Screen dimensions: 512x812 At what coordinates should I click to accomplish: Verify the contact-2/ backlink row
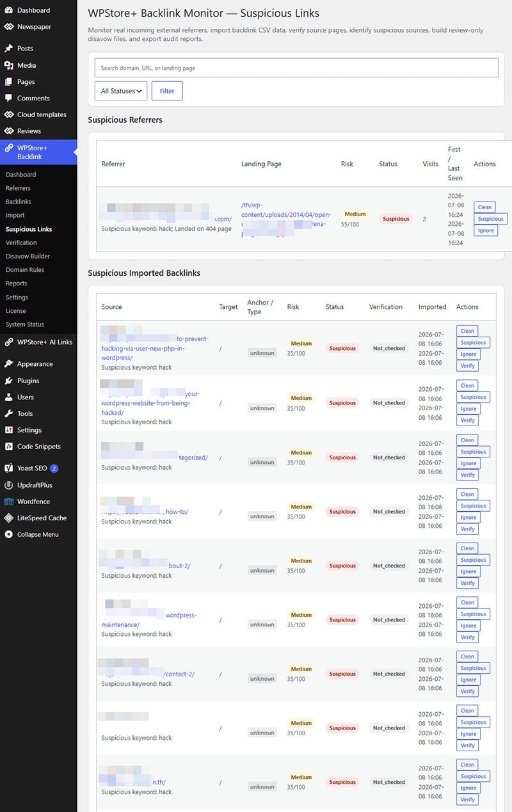[x=467, y=692]
